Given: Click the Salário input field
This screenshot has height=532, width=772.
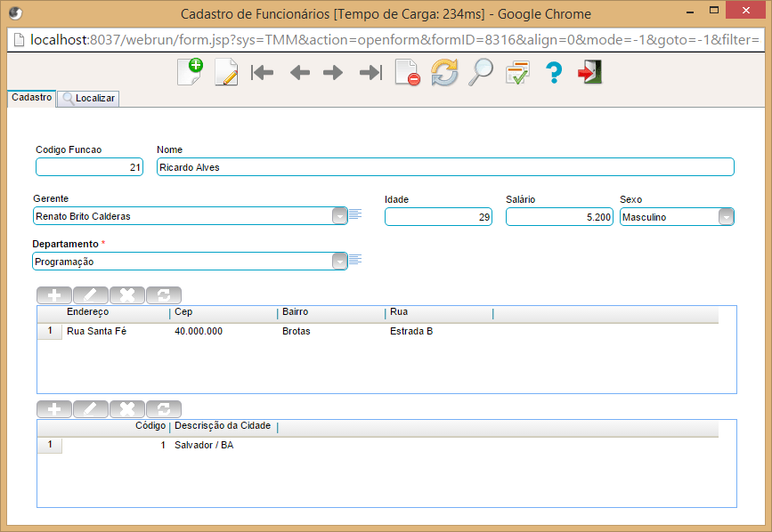Looking at the screenshot, I should click(x=559, y=216).
